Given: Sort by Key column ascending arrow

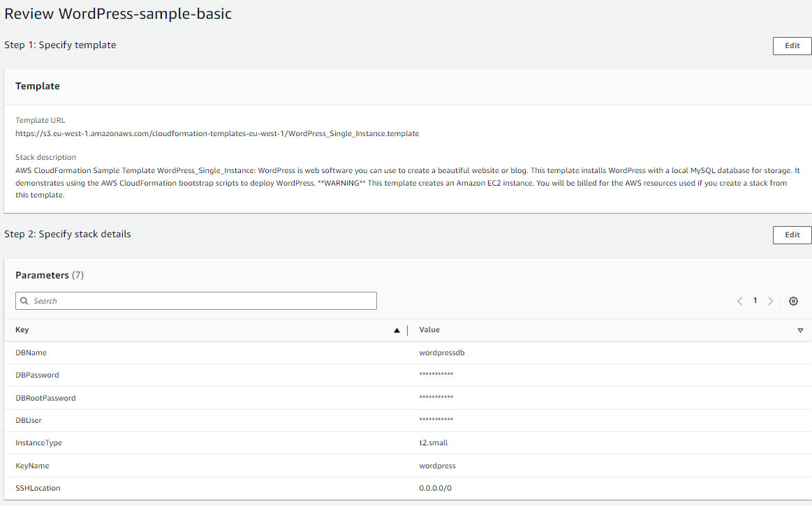Looking at the screenshot, I should (x=397, y=330).
